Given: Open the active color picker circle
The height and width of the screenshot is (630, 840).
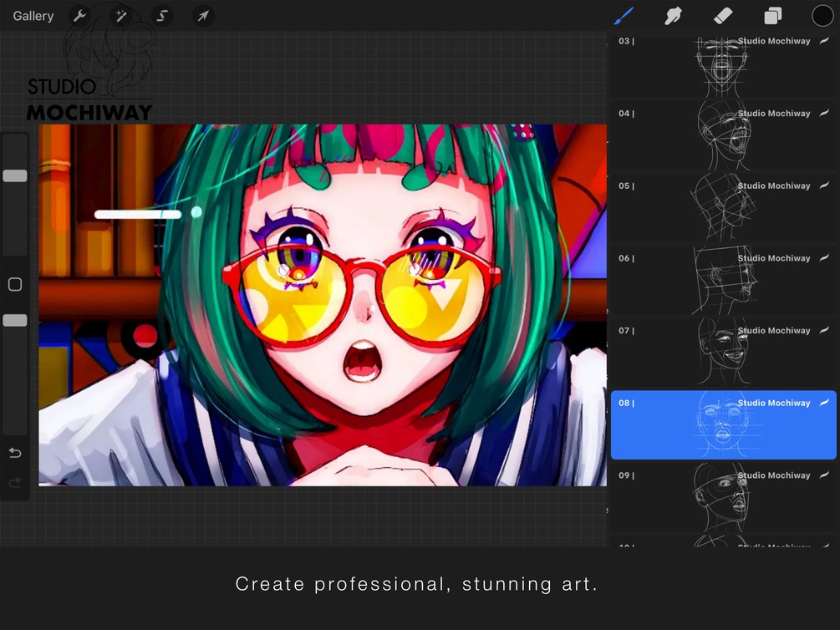Looking at the screenshot, I should (x=822, y=16).
